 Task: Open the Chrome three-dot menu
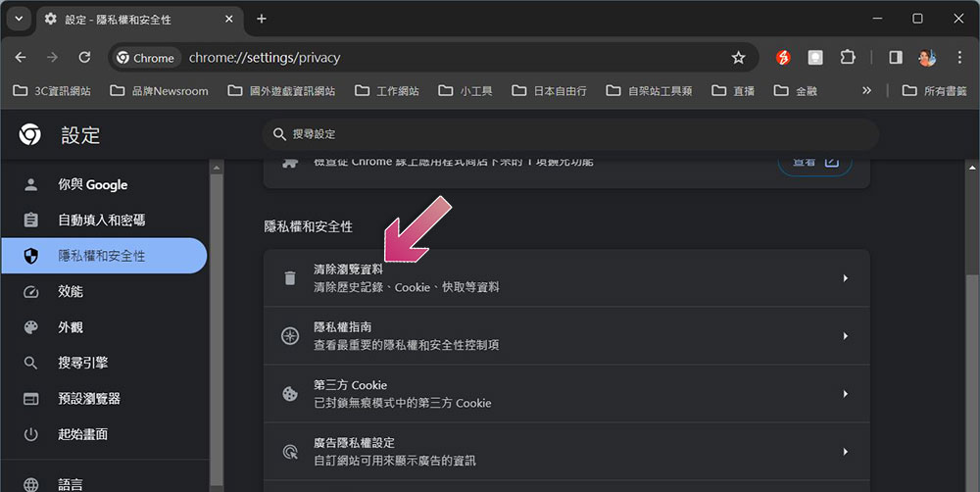959,58
